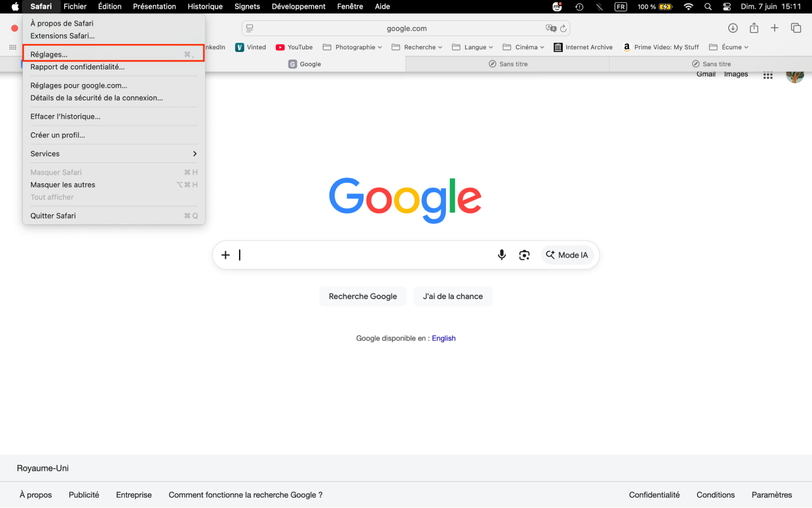Viewport: 812px width, 508px height.
Task: Open the Apple menu
Action: (x=15, y=7)
